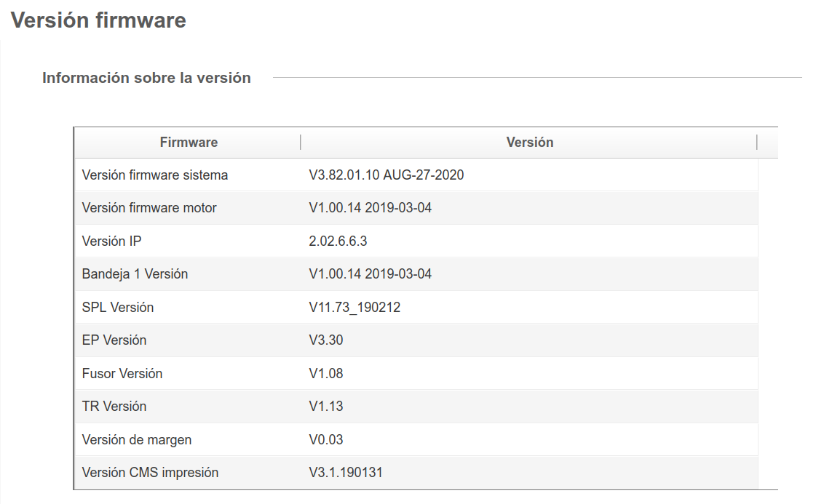Click the V11.73_190212 value cell
This screenshot has width=816, height=504.
(354, 308)
